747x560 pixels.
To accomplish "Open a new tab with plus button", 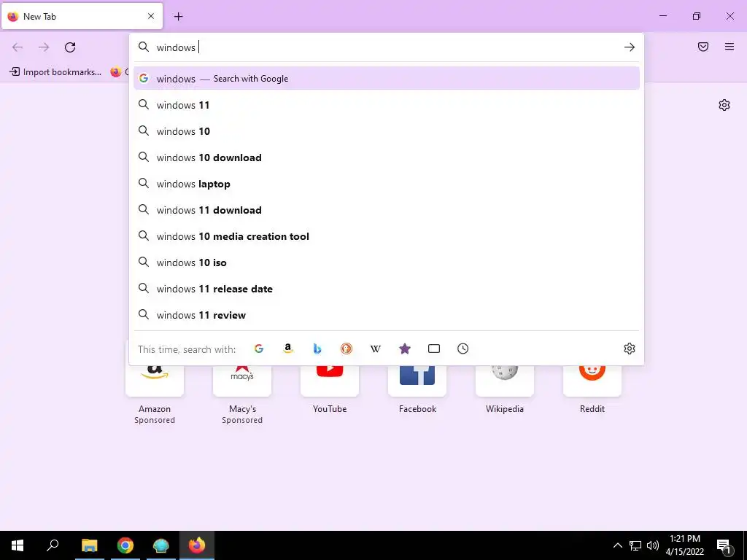I will coord(178,17).
